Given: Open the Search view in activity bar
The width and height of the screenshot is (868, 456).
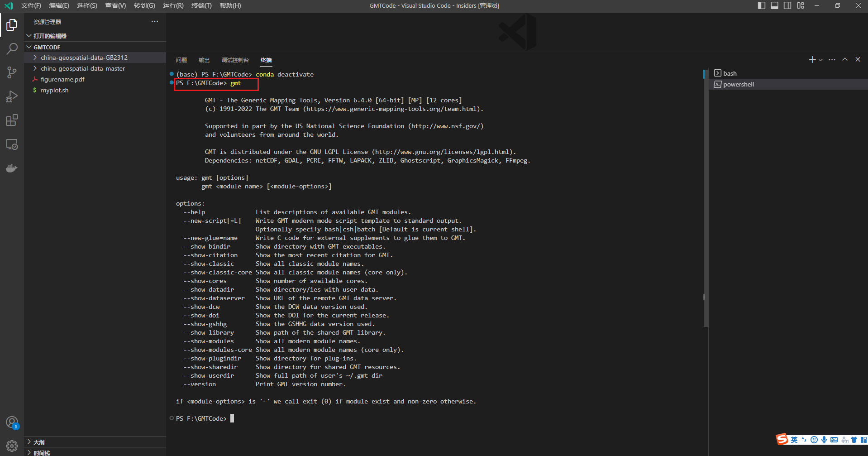Looking at the screenshot, I should [x=12, y=49].
